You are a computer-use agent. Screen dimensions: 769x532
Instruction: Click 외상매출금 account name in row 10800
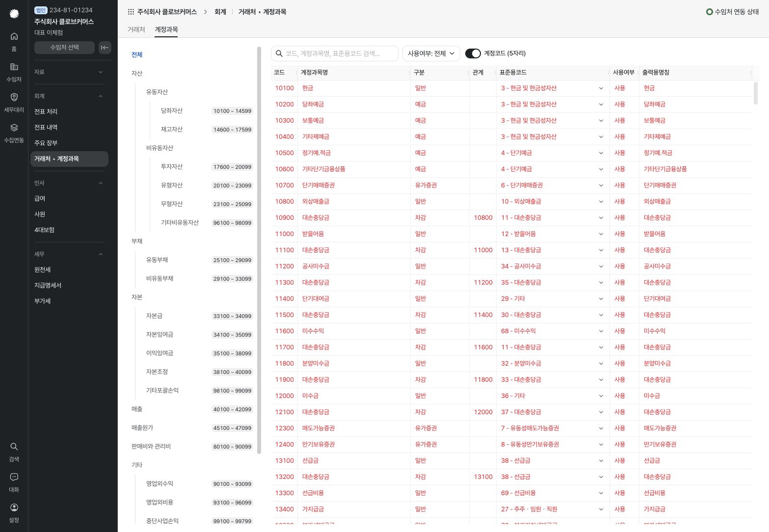[x=316, y=202]
